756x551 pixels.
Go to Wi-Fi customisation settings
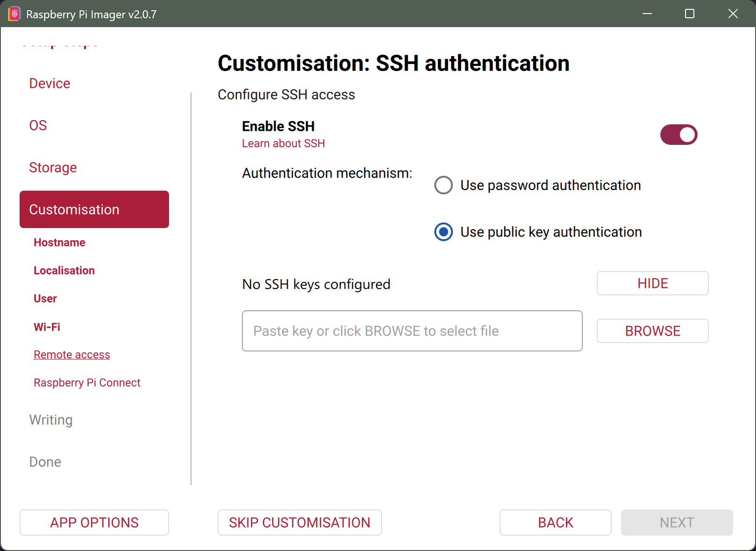pyautogui.click(x=47, y=327)
